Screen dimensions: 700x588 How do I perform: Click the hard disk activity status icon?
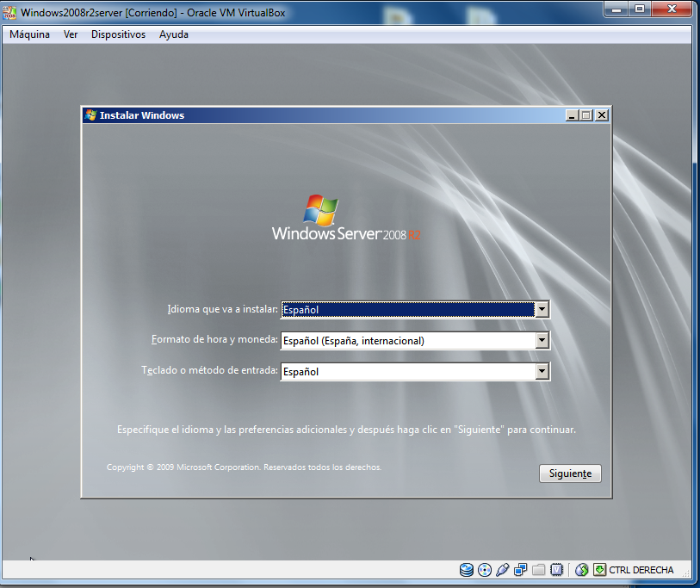467,570
